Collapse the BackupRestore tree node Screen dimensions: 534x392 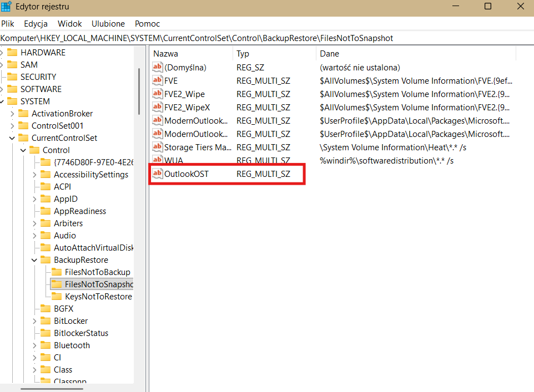coord(34,260)
